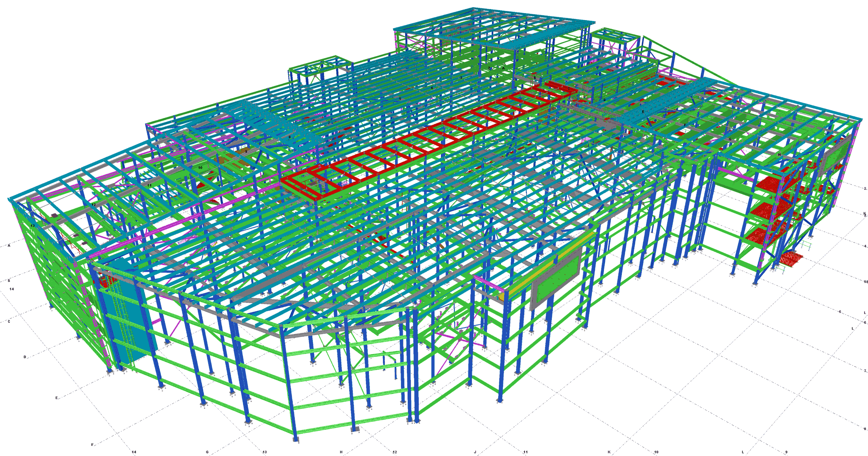Select the long magenta beam beside red framing

(184, 221)
